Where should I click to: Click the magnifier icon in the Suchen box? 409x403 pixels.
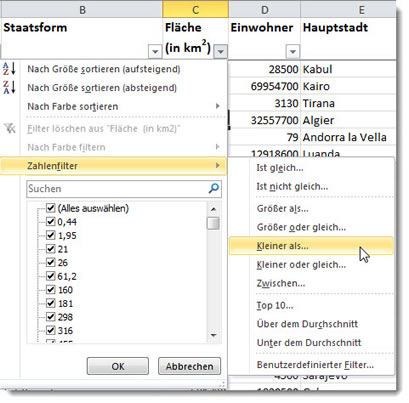[213, 188]
